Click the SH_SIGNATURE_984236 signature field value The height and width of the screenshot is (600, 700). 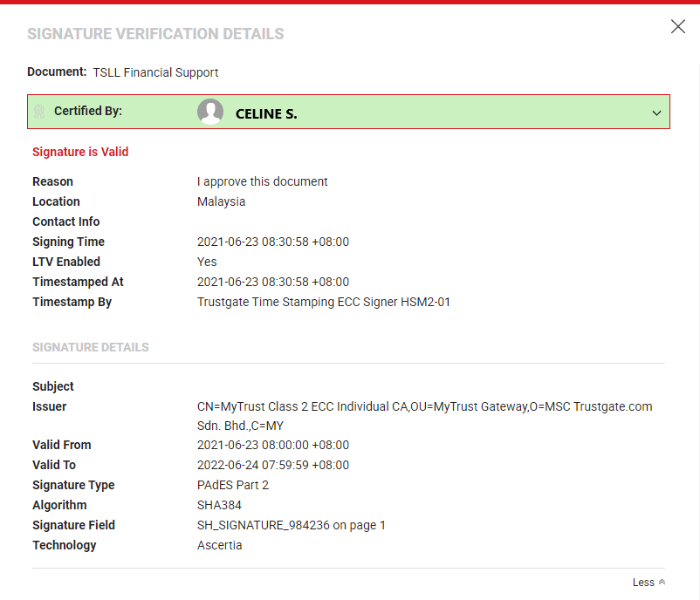(291, 525)
